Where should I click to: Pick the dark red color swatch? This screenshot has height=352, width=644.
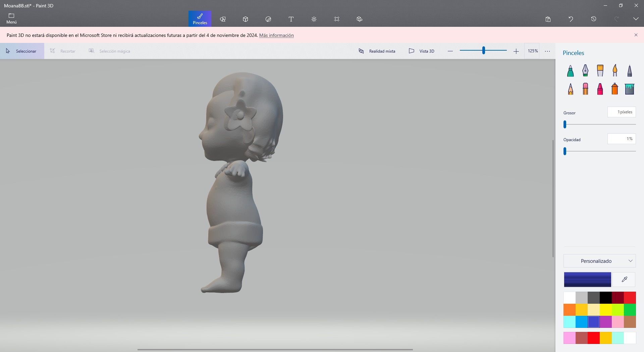pos(618,298)
